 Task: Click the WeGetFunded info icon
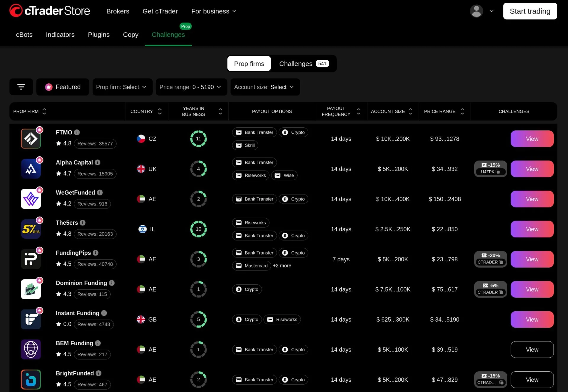pos(100,193)
